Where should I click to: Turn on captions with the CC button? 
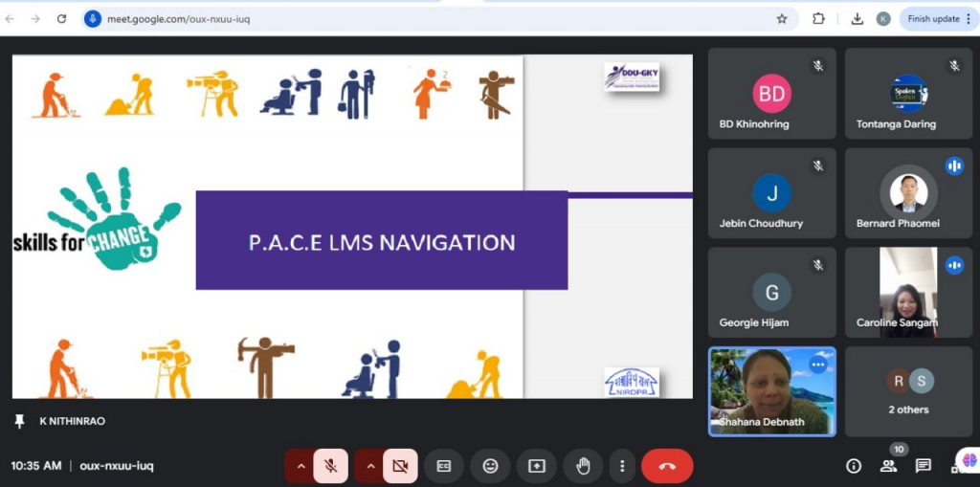click(x=444, y=466)
